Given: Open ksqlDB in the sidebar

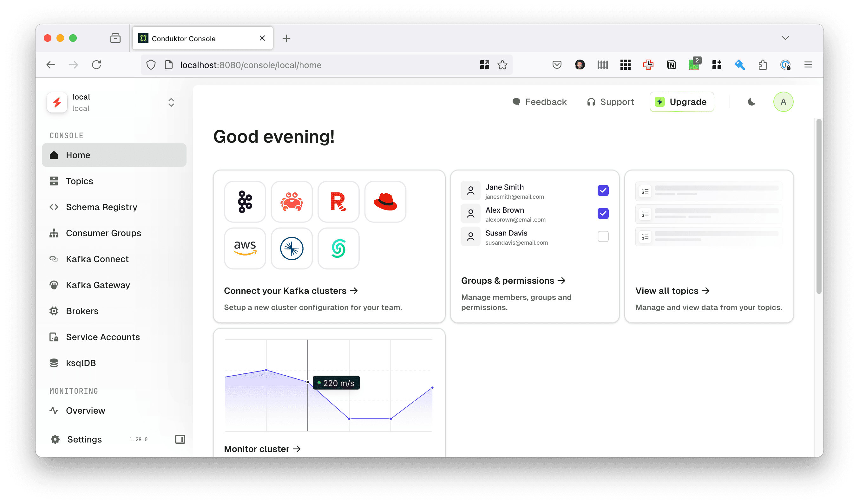Looking at the screenshot, I should [x=114, y=363].
